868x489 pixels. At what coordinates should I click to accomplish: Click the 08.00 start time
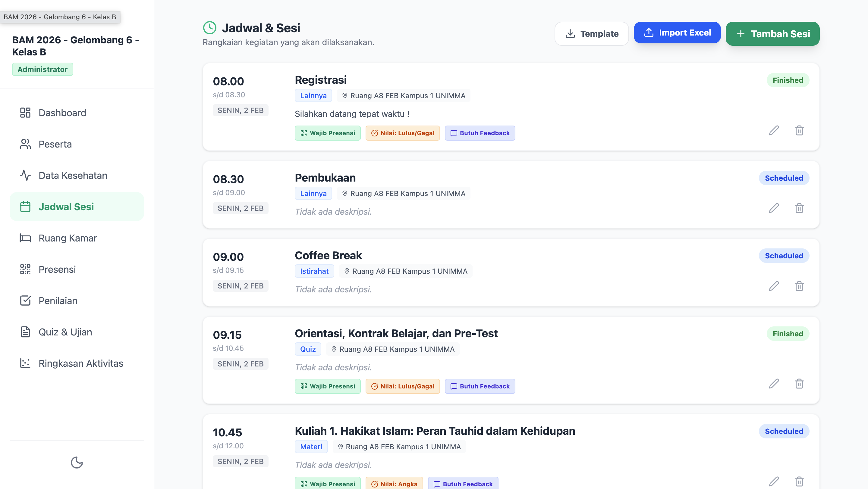pos(228,81)
